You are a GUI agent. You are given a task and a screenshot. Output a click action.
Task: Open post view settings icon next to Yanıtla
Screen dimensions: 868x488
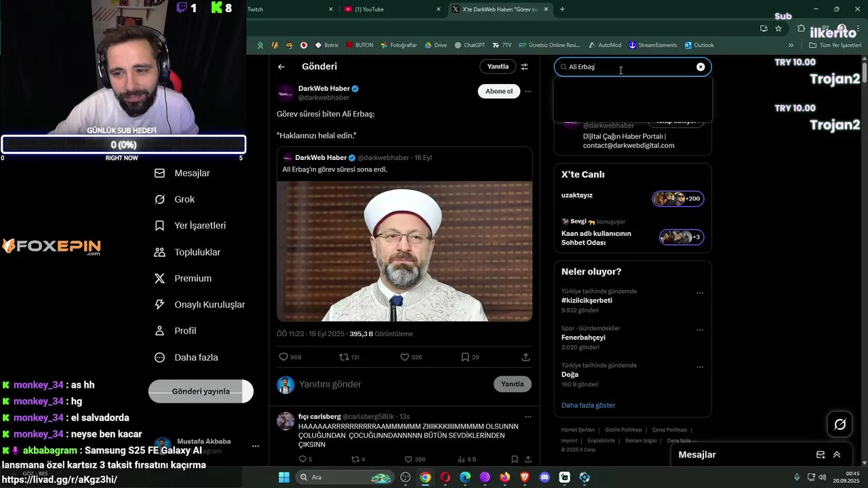pos(524,66)
